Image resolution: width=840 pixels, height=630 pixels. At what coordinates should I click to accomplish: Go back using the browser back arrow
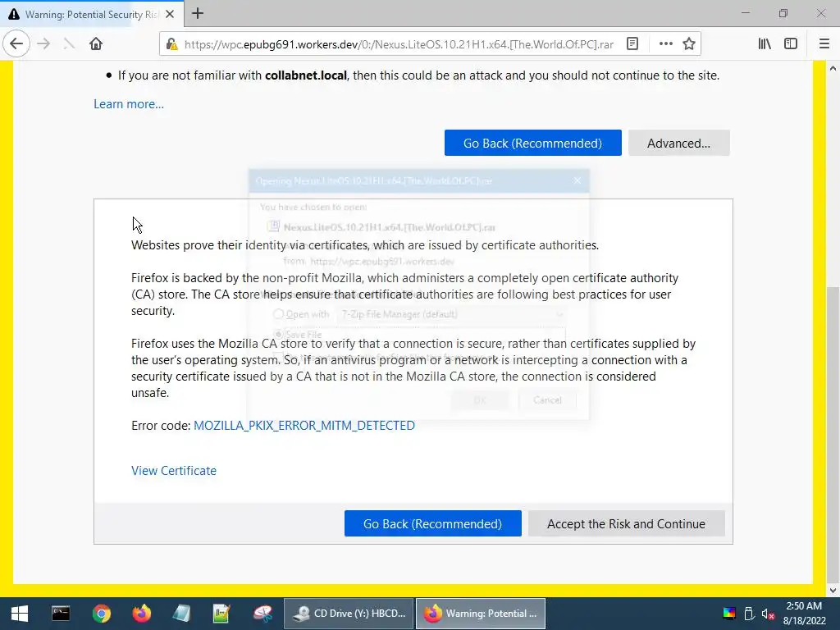(16, 43)
